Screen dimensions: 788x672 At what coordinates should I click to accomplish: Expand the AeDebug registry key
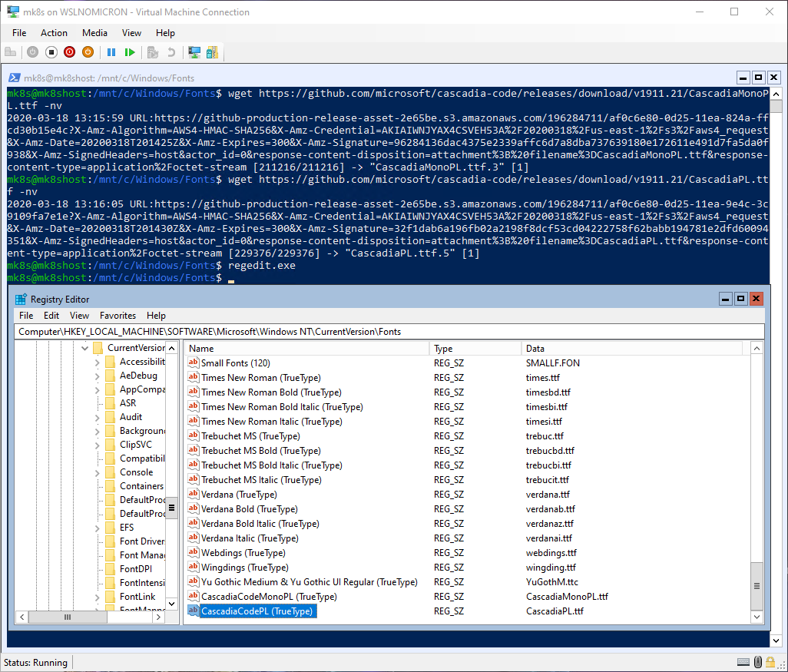coord(98,376)
